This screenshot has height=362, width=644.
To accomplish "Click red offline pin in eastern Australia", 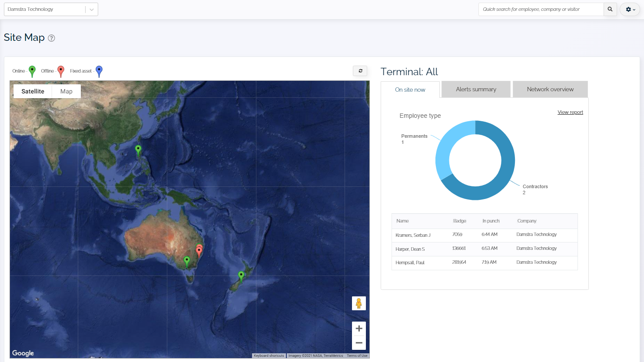I will [x=199, y=250].
